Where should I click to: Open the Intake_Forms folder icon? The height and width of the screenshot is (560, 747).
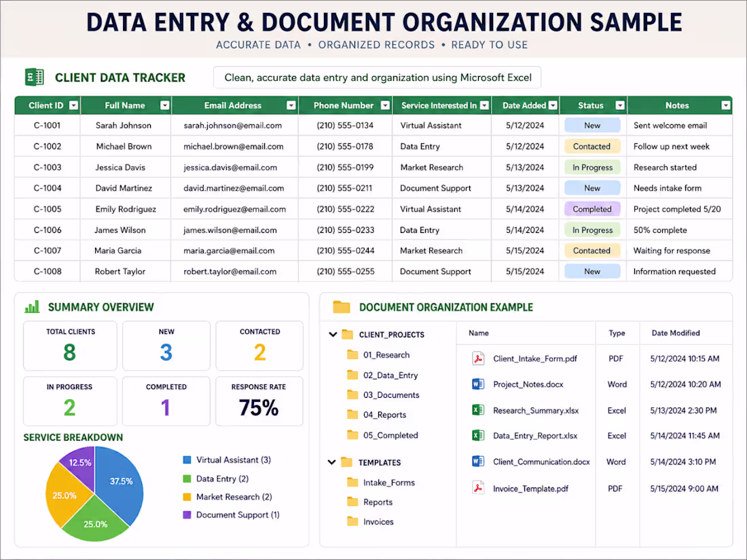point(352,483)
